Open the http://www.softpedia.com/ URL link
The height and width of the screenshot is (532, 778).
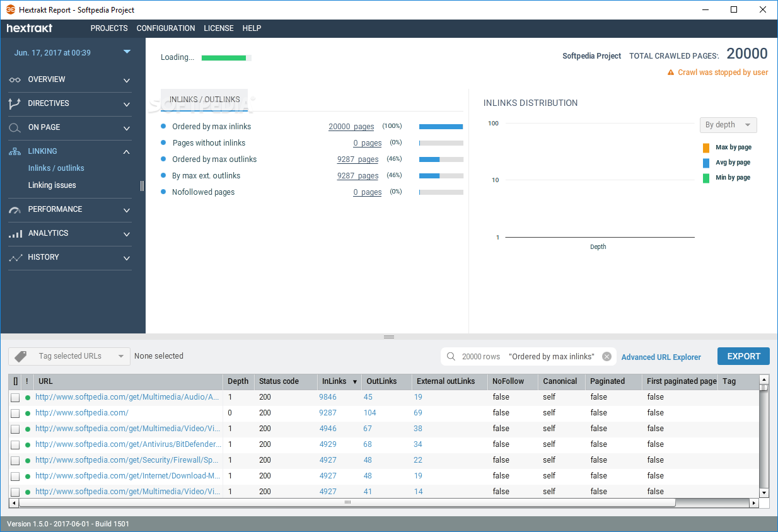(82, 413)
